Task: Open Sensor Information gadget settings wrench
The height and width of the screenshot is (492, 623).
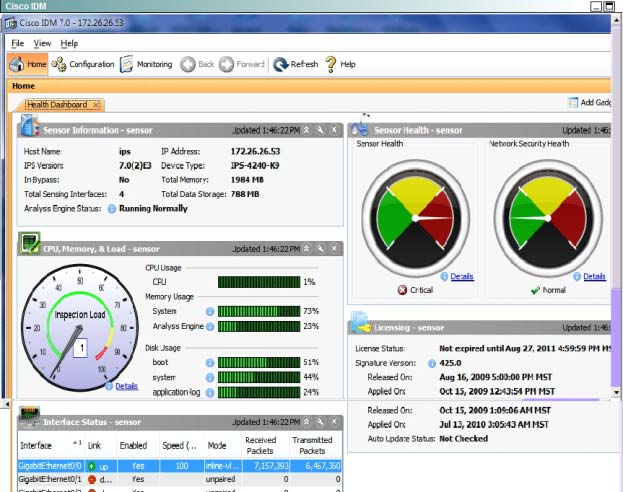Action: [x=320, y=130]
